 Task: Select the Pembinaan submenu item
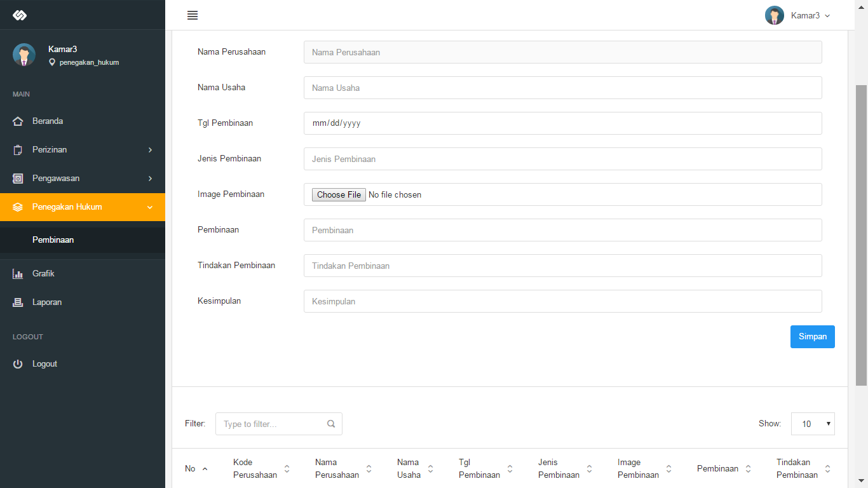[53, 240]
